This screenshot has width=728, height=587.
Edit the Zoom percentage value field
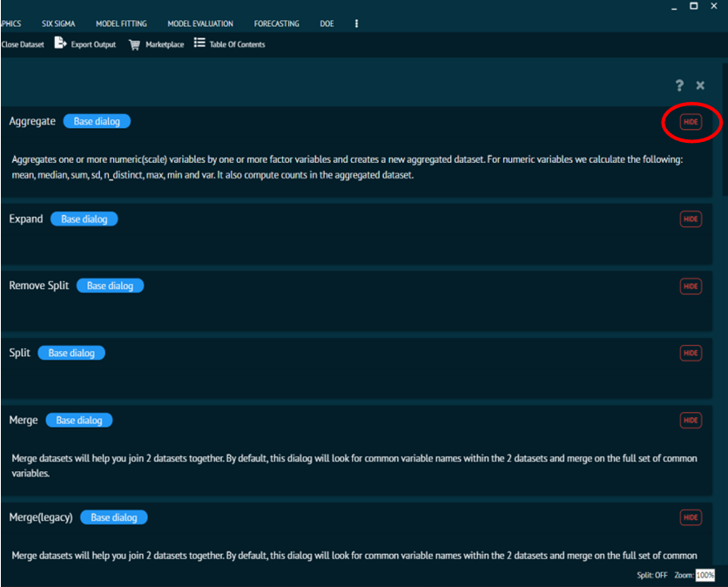[705, 575]
